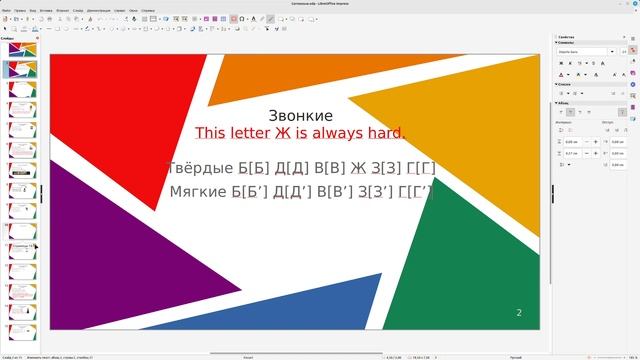Collapse the Абзац section
The image size is (640, 360).
563,103
